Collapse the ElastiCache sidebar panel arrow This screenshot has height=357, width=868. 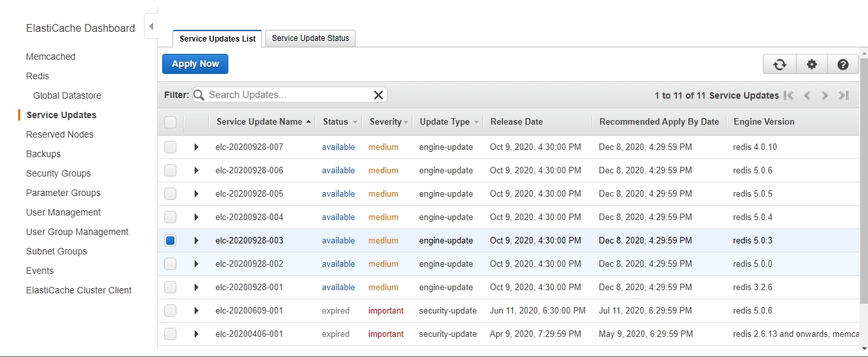pos(151,27)
